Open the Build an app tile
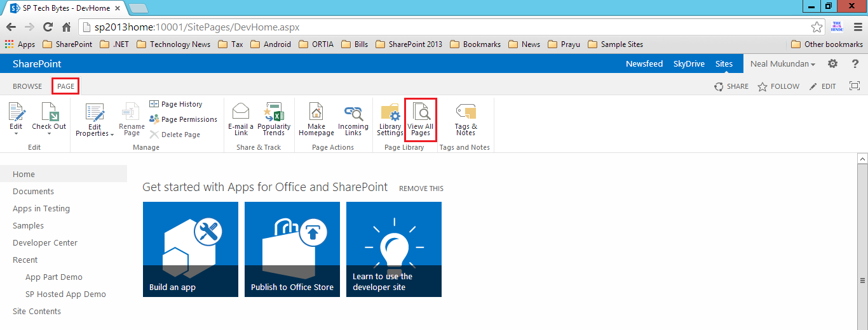 [x=191, y=249]
